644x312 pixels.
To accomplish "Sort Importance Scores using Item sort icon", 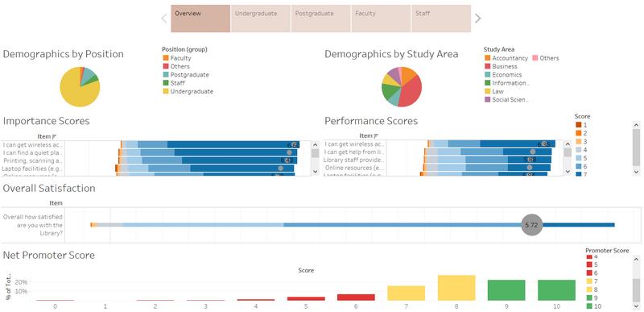I will (x=54, y=137).
